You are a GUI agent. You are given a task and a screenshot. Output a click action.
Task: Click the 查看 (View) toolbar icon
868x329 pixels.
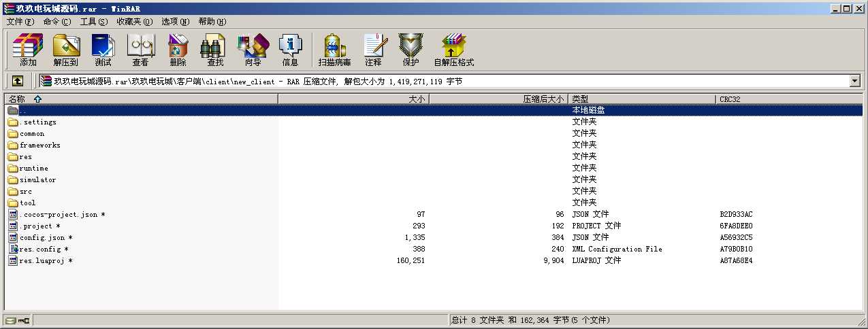point(140,50)
